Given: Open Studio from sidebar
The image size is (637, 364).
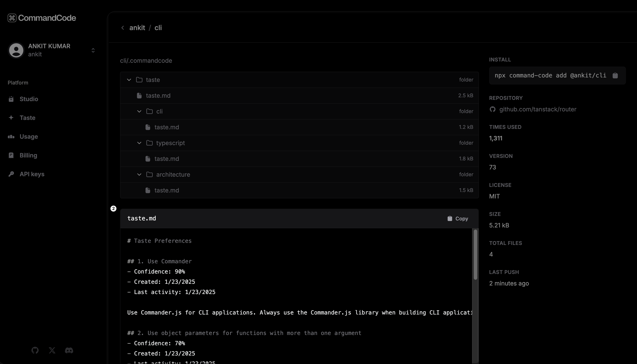Looking at the screenshot, I should 29,99.
